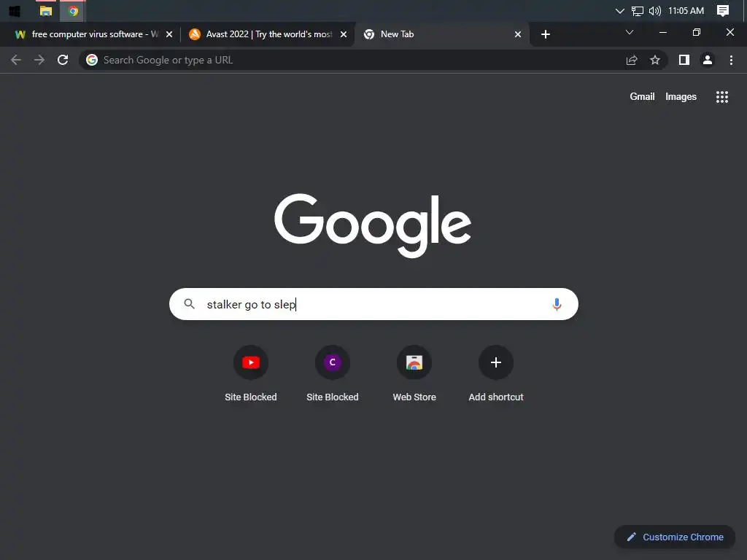Open the notification center icon
747x560 pixels.
tap(723, 11)
